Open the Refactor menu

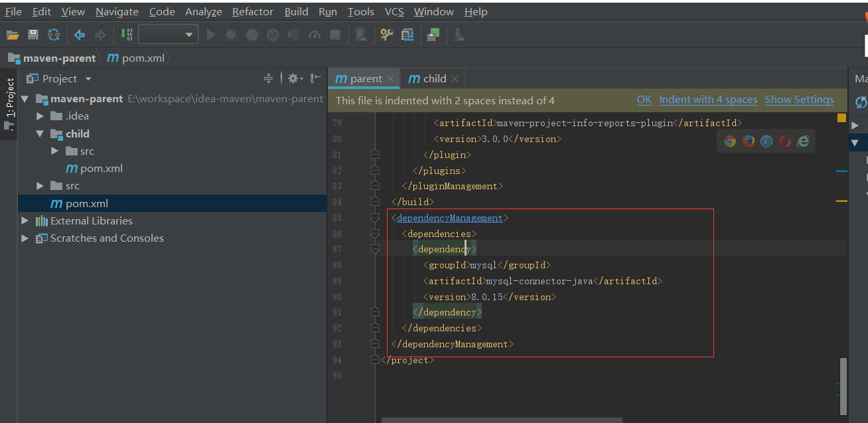click(x=253, y=12)
